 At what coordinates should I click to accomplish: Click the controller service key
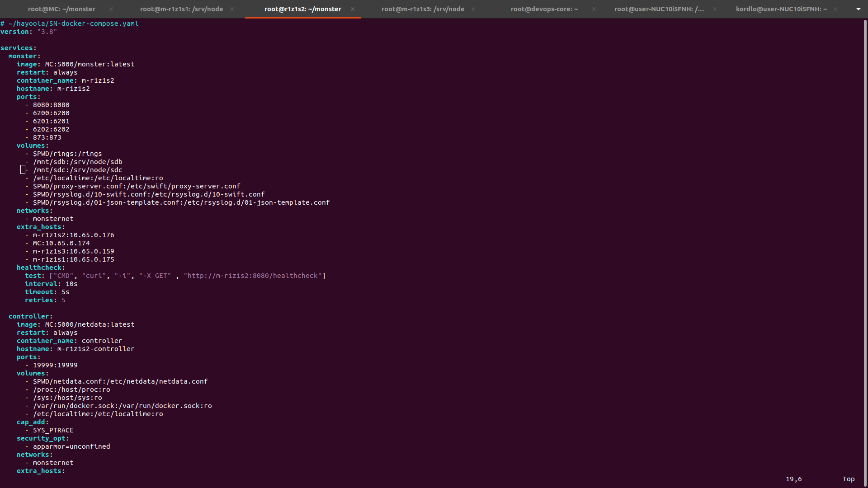pos(29,316)
